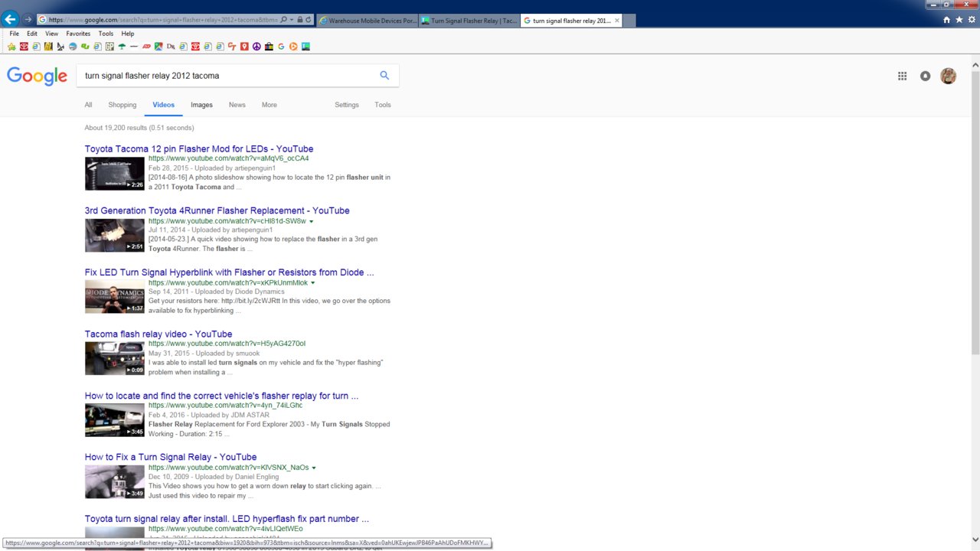Open the Google Maps favorite icon
This screenshot has width=980, height=551.
[158, 47]
